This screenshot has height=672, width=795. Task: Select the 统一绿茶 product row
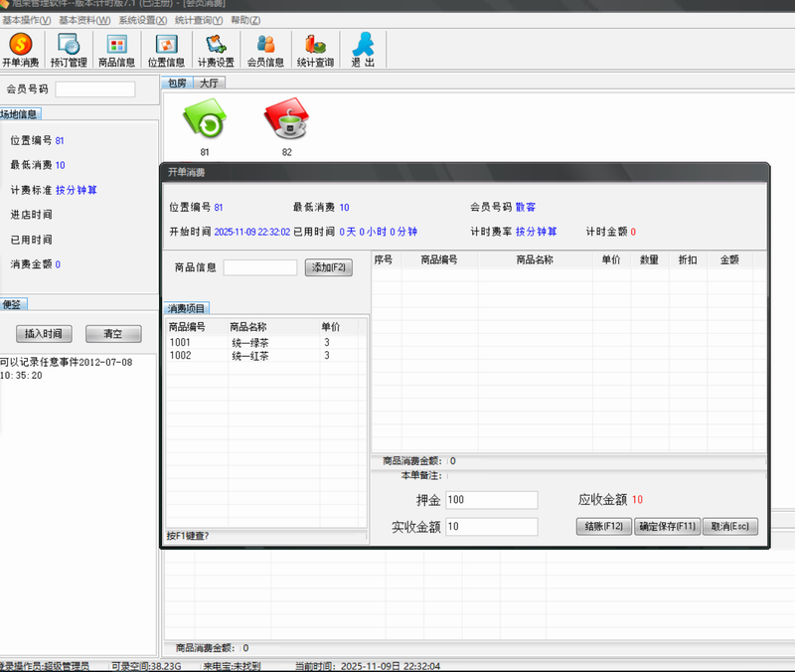click(250, 342)
